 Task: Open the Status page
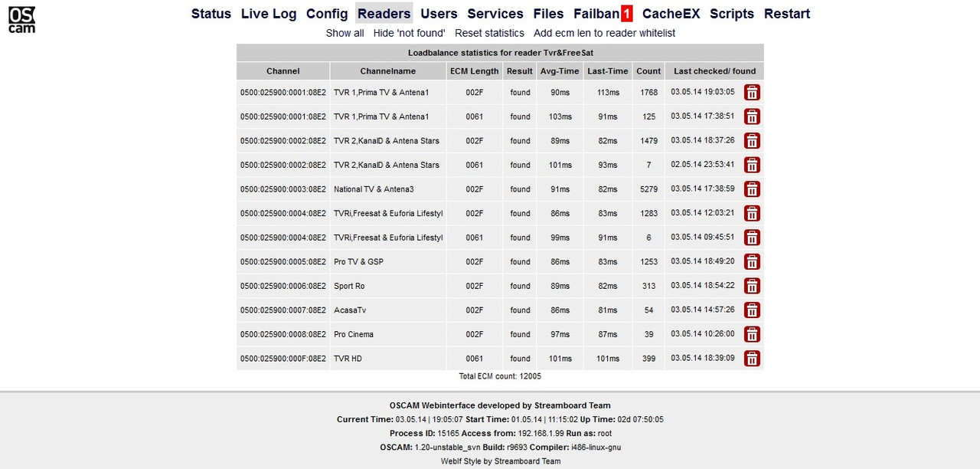211,13
